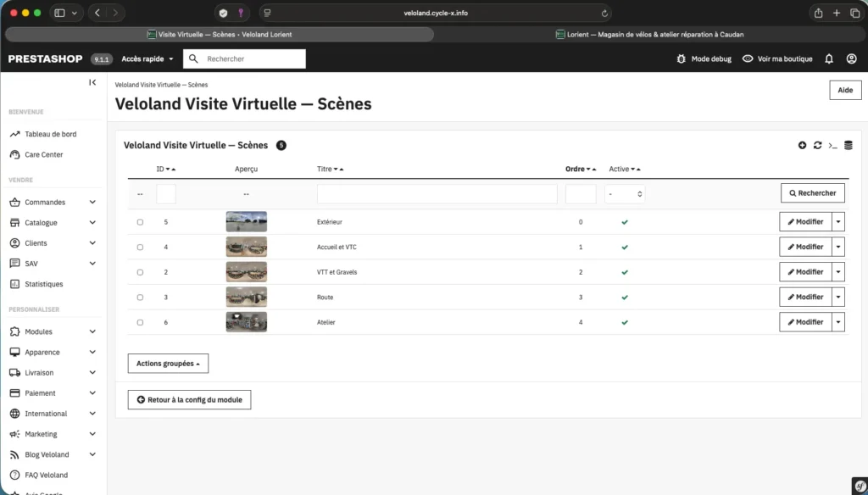Open the Extérieur preview thumbnail
The height and width of the screenshot is (495, 868).
coord(247,221)
